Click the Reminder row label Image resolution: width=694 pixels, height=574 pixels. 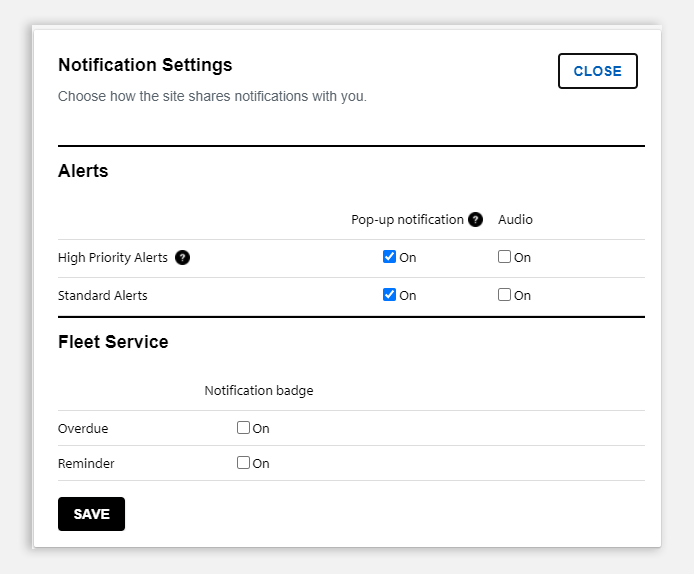(x=86, y=463)
